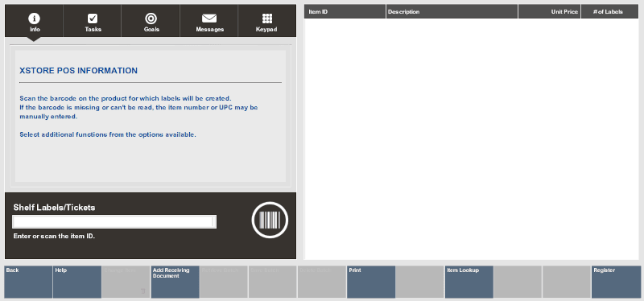Image resolution: width=644 pixels, height=301 pixels.
Task: Open Item Lookup
Action: [469, 282]
